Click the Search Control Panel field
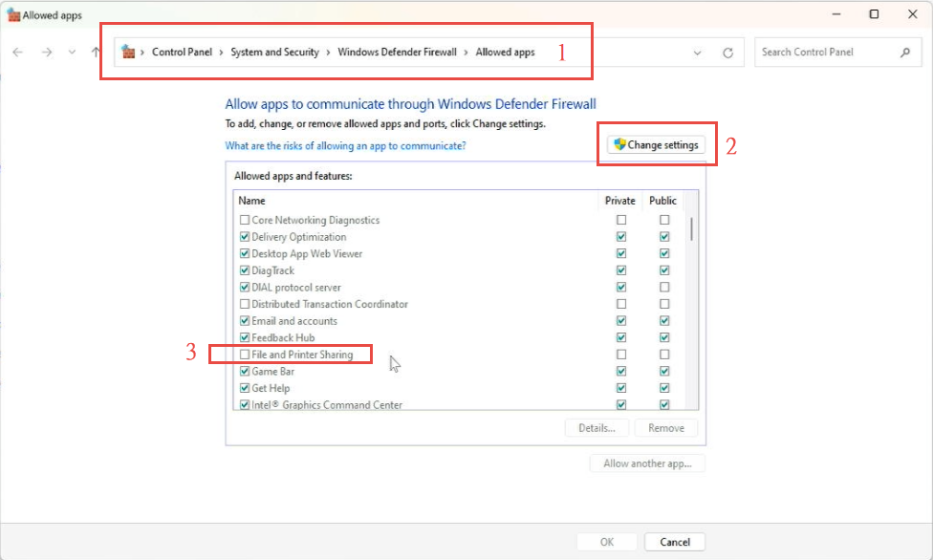The image size is (933, 560). (x=827, y=53)
